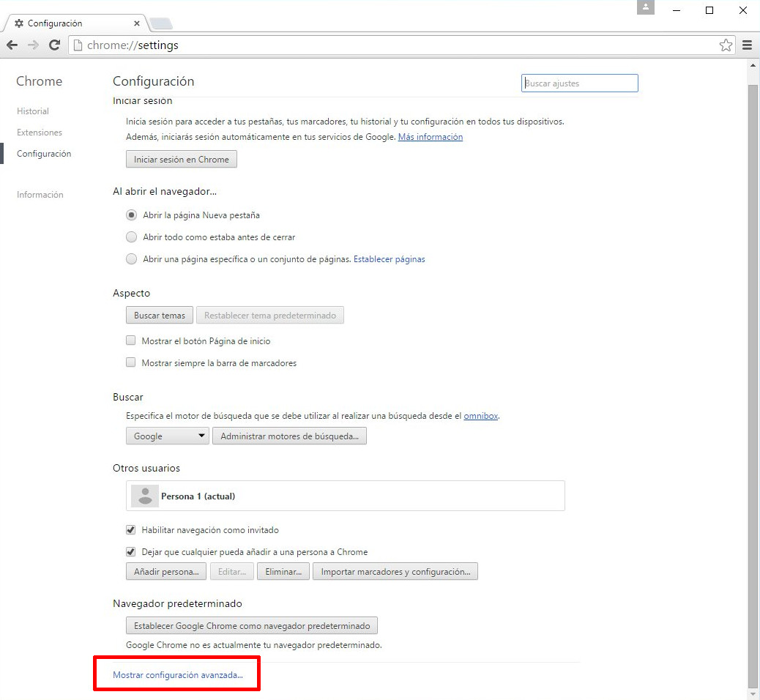Click the scrollbar up arrow
The height and width of the screenshot is (700, 760).
click(x=753, y=65)
